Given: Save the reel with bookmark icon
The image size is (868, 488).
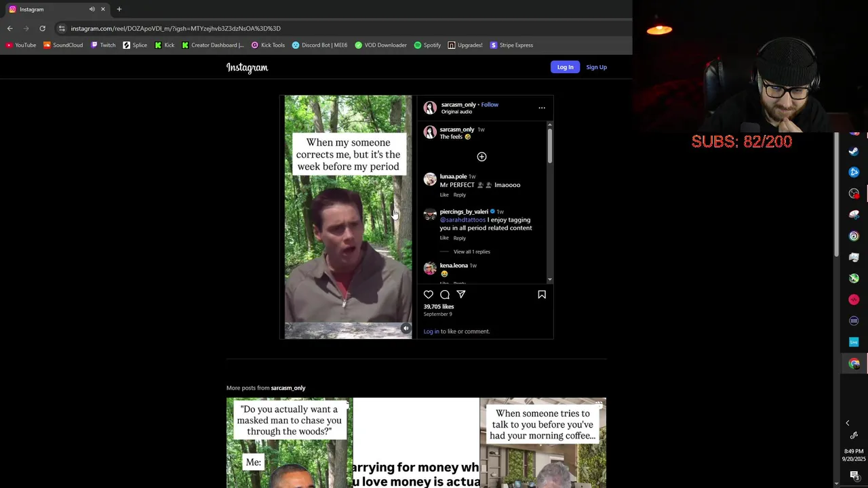Looking at the screenshot, I should 542,294.
